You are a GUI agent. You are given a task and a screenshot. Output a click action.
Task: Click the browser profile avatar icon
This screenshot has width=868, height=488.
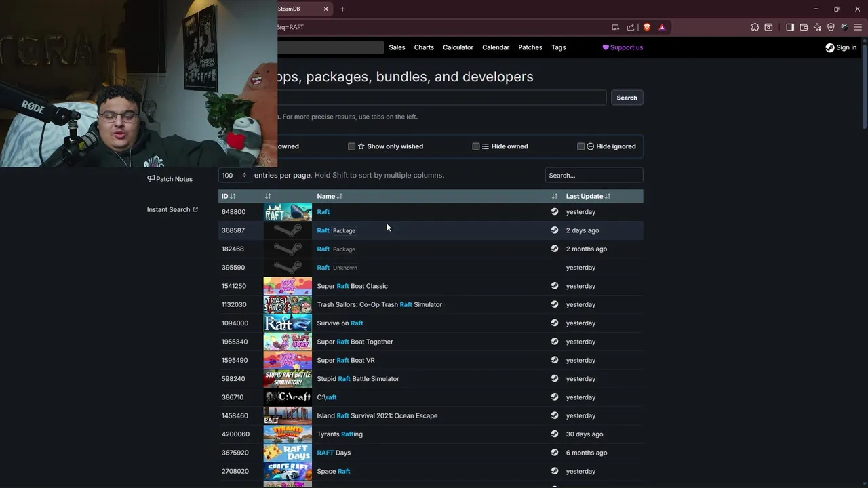[x=844, y=27]
